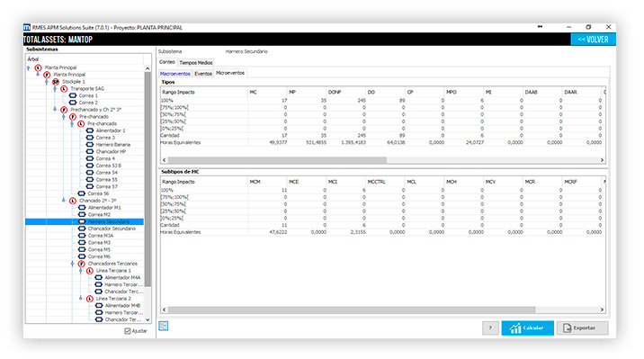Screen dimensions: 644x359
Task: Collapse the Chancadores Terciarios branch
Action: click(72, 264)
